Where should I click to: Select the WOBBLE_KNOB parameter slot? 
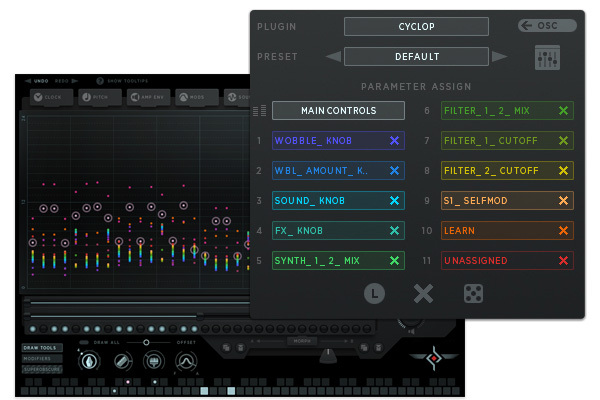coord(338,140)
